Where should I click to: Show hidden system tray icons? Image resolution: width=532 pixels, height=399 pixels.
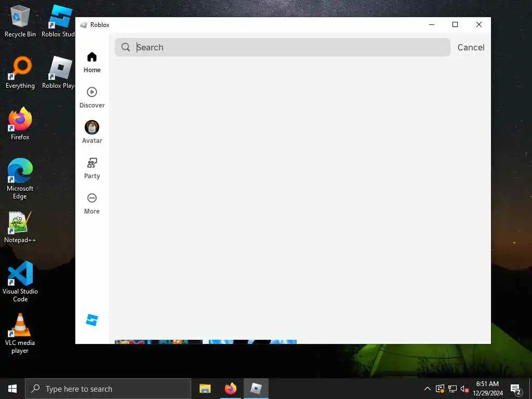pos(428,389)
